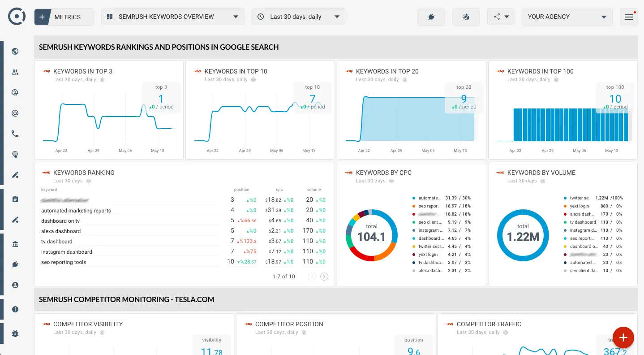Open the user profile icon in sidebar

tap(15, 285)
